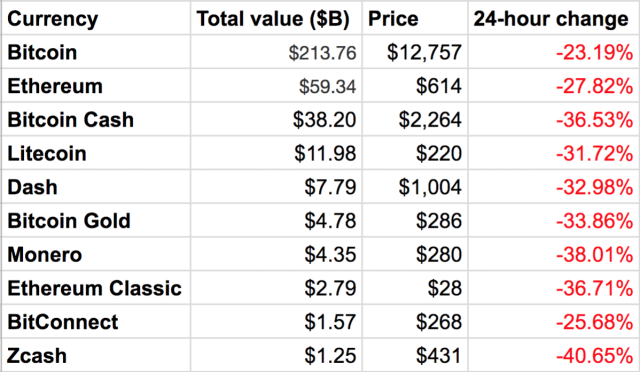Select the Ethereum Classic cell

(x=96, y=288)
